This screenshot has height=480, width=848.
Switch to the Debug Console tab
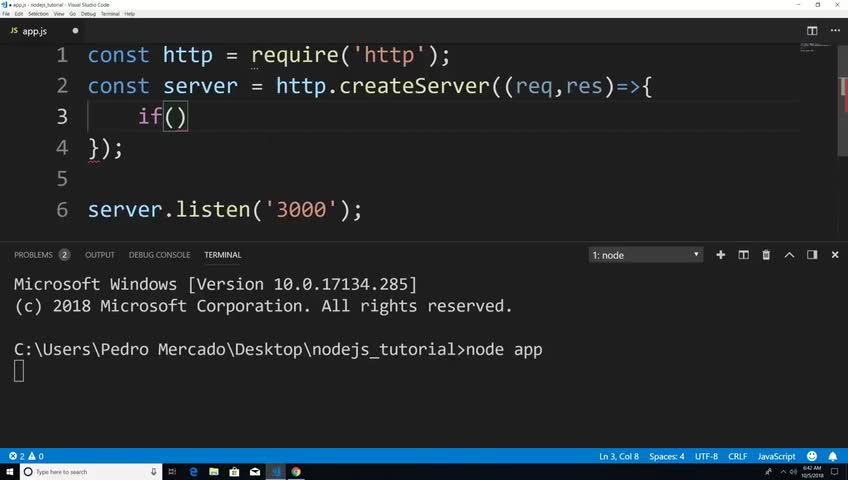(160, 255)
